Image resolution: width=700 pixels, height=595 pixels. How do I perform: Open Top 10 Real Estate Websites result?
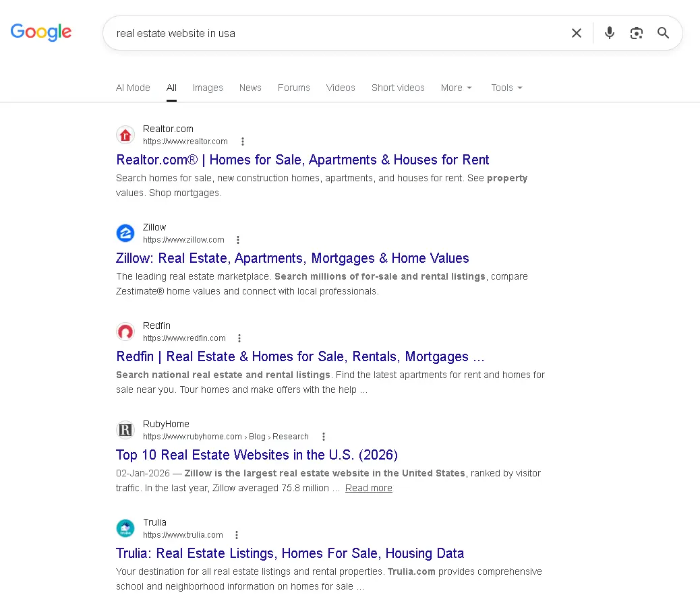257,455
